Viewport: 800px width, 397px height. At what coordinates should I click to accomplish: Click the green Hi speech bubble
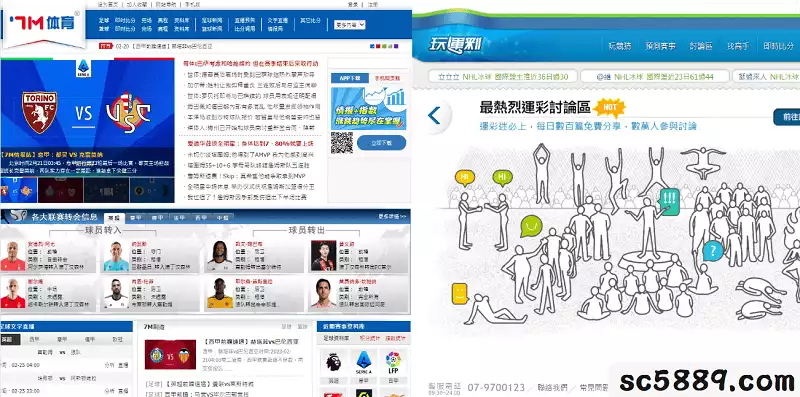click(503, 178)
